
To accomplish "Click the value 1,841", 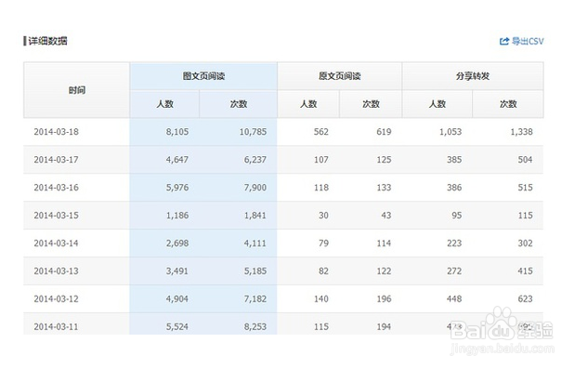I will pyautogui.click(x=255, y=216).
